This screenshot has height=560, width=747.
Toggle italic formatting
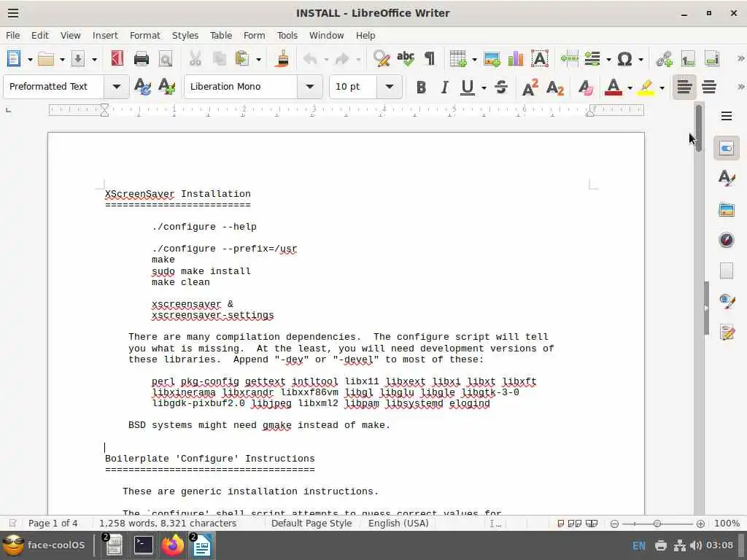(x=444, y=87)
